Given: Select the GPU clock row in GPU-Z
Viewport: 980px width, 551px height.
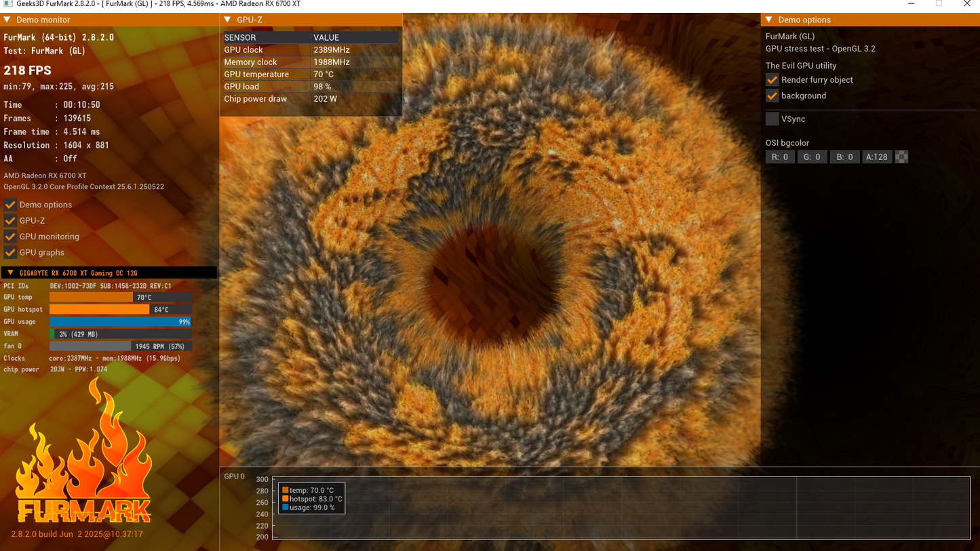Looking at the screenshot, I should 311,49.
